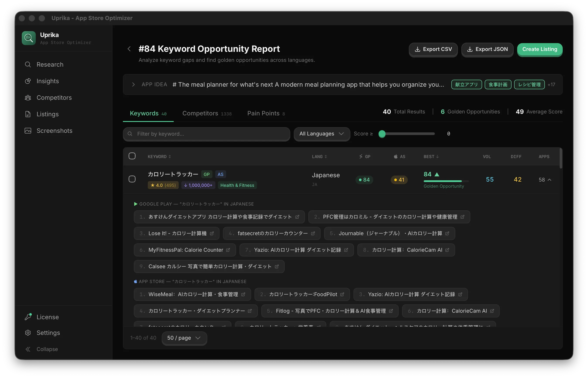Open the Yazio entry in Google Play results
Viewport: 588px width, 378px height.
pos(296,250)
